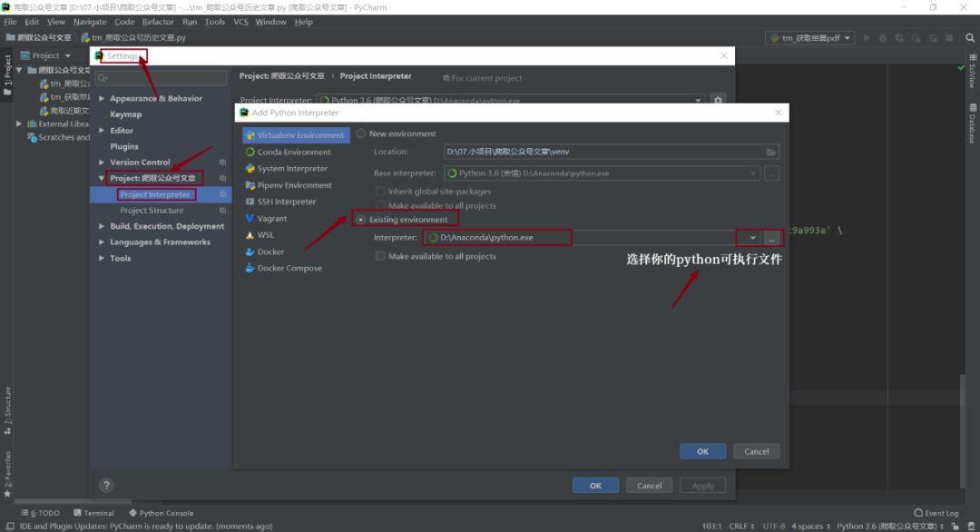Open the Interpreter dropdown arrow
The width and height of the screenshot is (980, 532).
coord(752,238)
